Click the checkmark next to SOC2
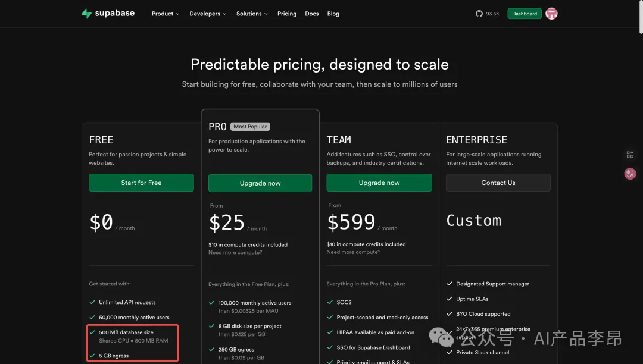The image size is (643, 364). pyautogui.click(x=330, y=302)
